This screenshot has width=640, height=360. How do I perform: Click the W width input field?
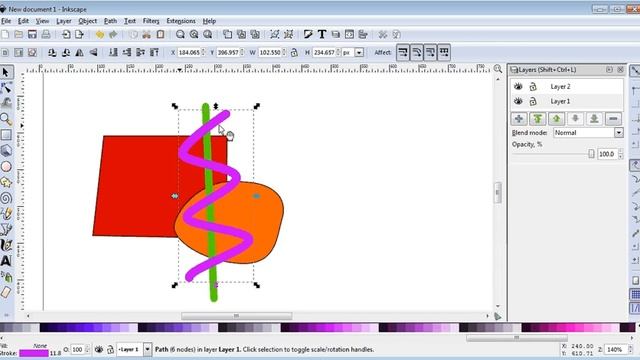click(270, 53)
